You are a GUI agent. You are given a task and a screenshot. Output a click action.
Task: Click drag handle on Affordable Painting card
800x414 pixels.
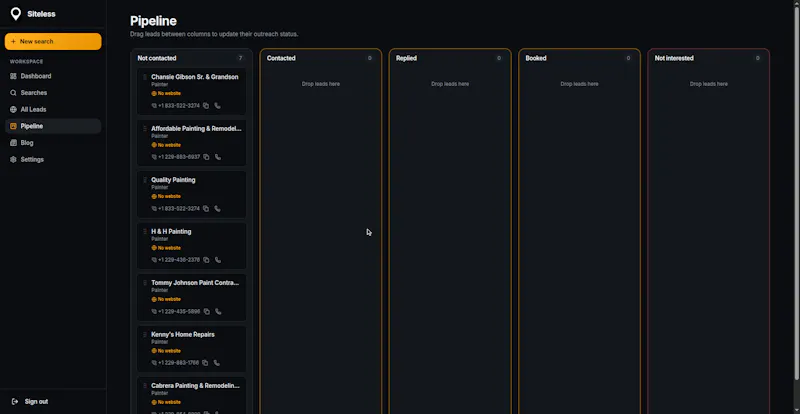(x=145, y=129)
